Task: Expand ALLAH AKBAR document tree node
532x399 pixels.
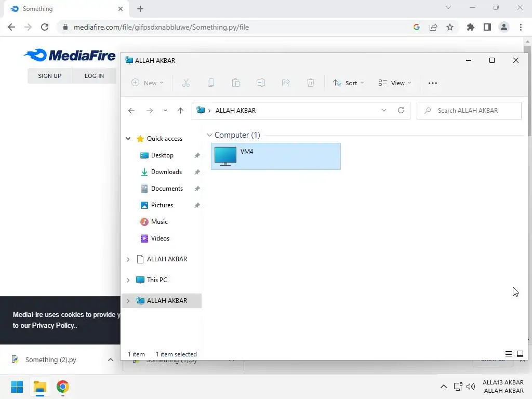Action: click(128, 259)
